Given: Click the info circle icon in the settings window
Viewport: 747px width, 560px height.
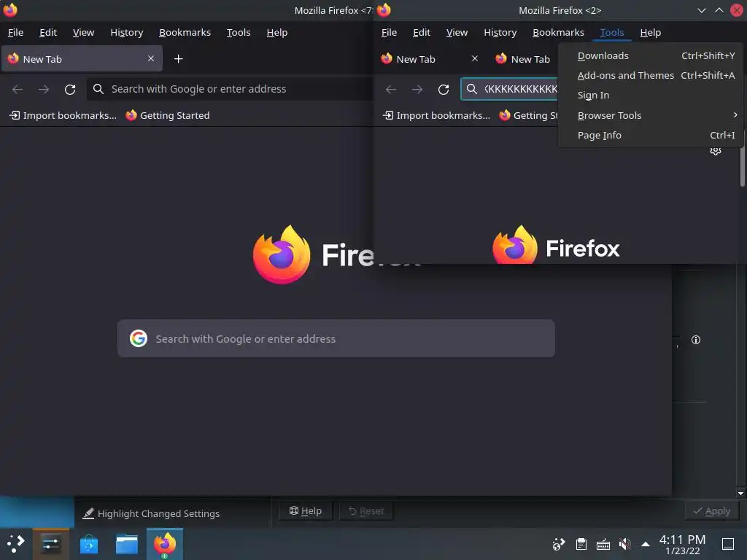Looking at the screenshot, I should pyautogui.click(x=696, y=340).
